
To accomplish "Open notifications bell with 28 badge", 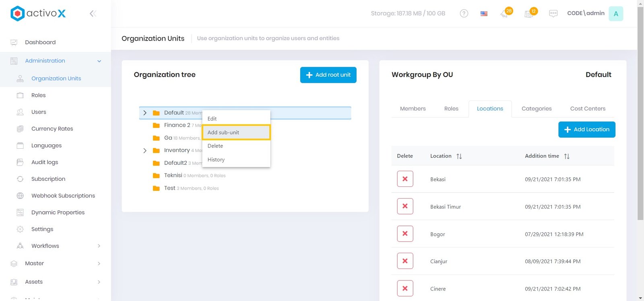I will [x=504, y=14].
